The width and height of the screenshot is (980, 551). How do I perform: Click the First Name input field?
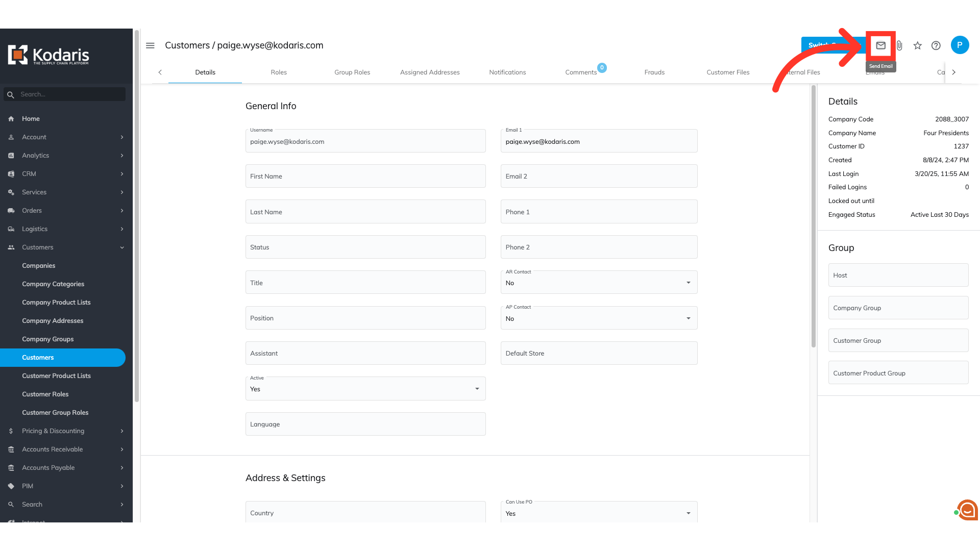[365, 177]
